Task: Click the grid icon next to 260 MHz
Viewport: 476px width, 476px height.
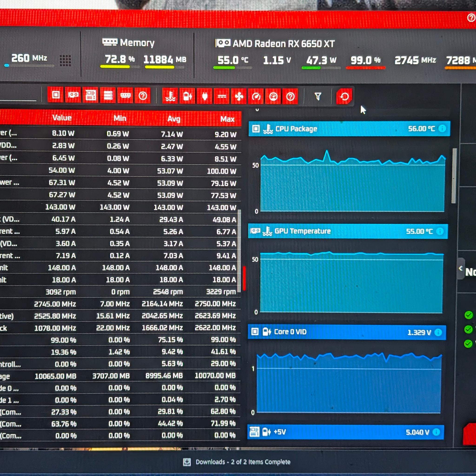Action: click(65, 60)
